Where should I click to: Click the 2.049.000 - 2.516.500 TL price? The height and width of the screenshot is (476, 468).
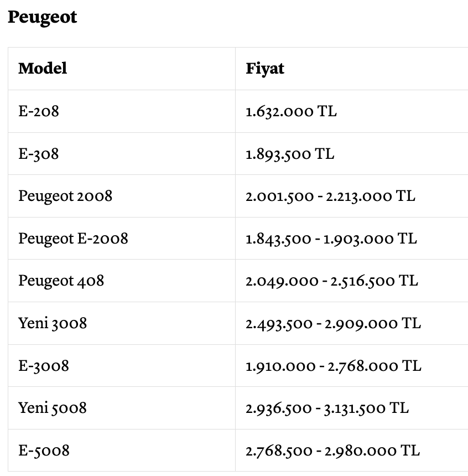pyautogui.click(x=332, y=281)
